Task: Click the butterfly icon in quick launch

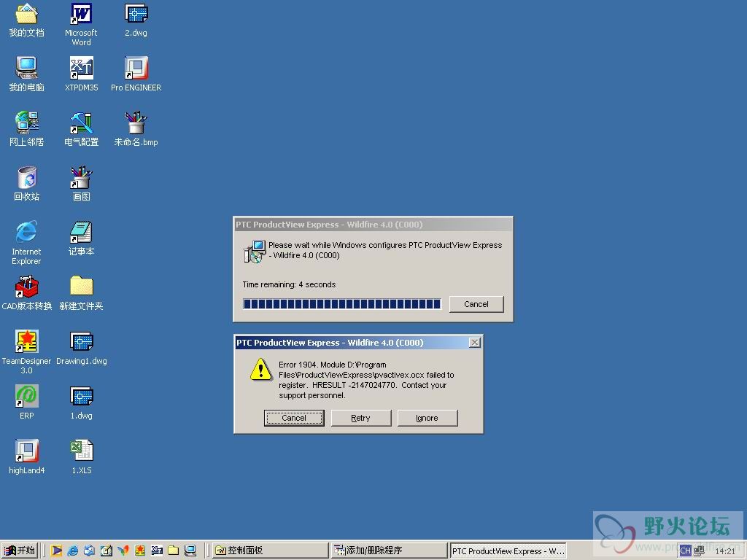Action: point(123,551)
